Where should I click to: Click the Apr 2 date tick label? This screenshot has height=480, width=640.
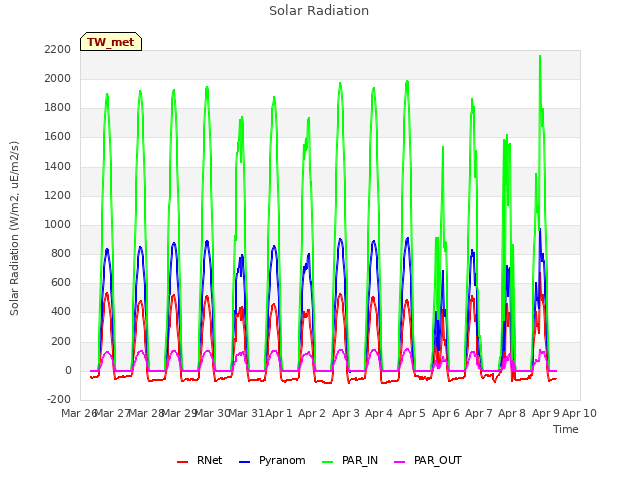[312, 413]
